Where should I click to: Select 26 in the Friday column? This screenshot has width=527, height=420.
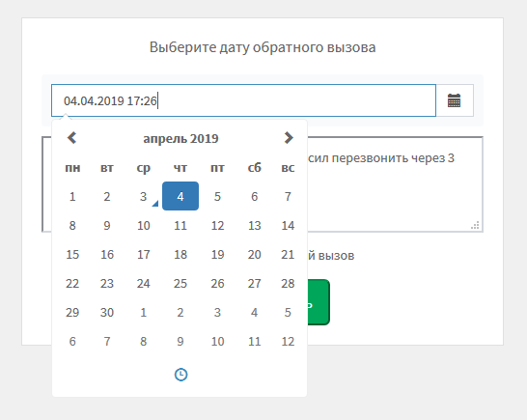[x=217, y=284]
